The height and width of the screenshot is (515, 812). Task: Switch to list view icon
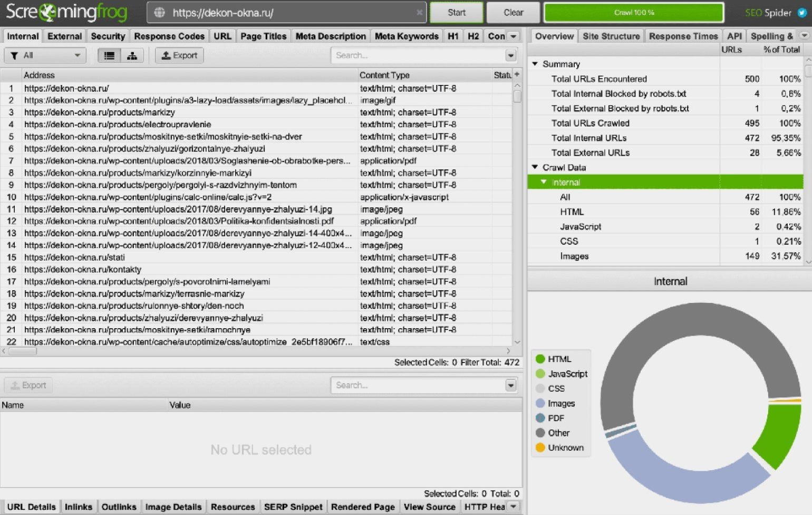109,55
